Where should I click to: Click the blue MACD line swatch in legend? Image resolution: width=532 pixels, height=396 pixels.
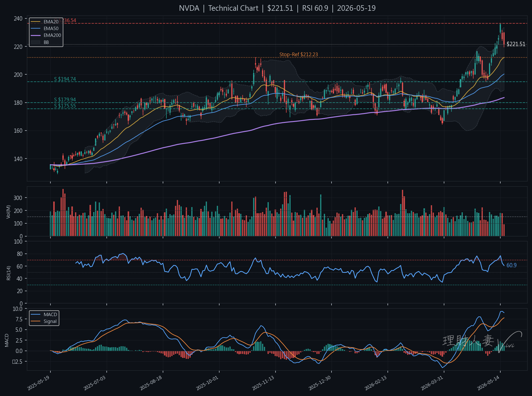point(36,315)
